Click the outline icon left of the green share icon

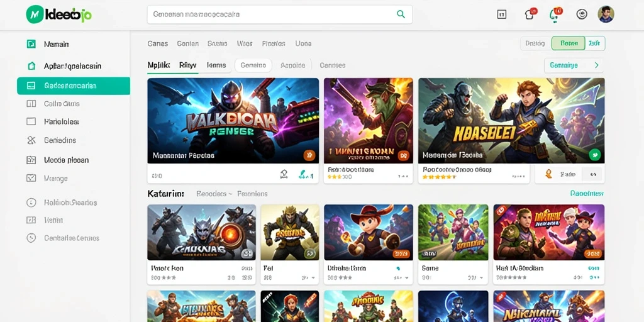coord(284,175)
